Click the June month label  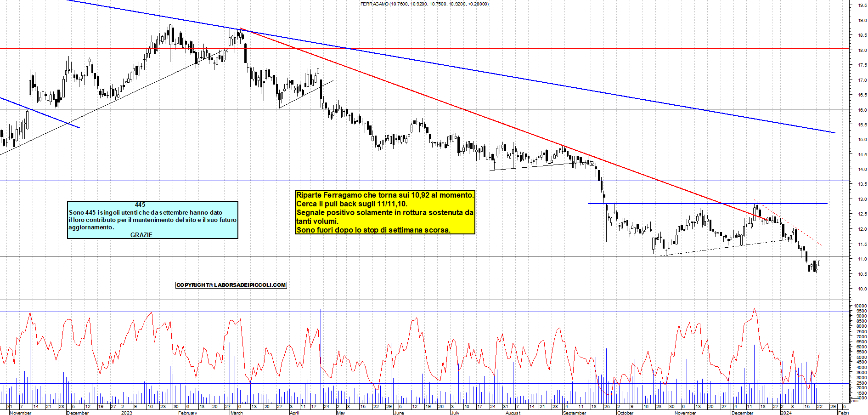pyautogui.click(x=399, y=413)
